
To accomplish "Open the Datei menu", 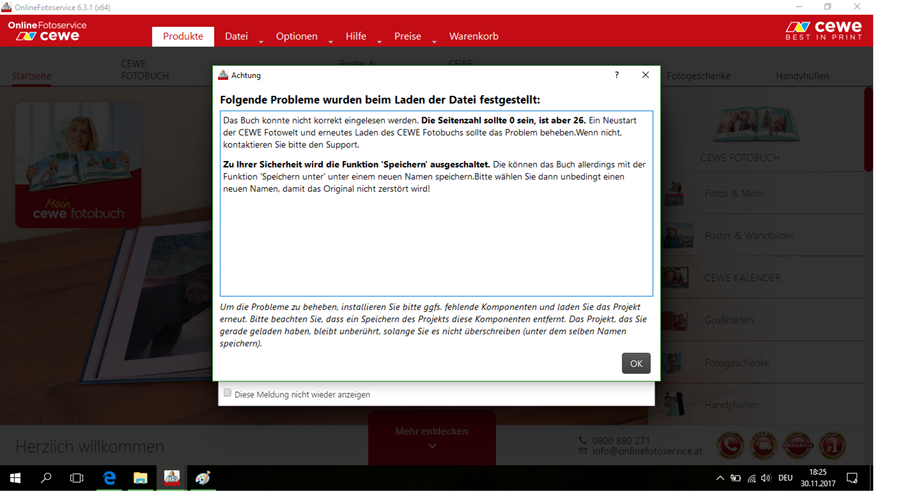I will 236,36.
